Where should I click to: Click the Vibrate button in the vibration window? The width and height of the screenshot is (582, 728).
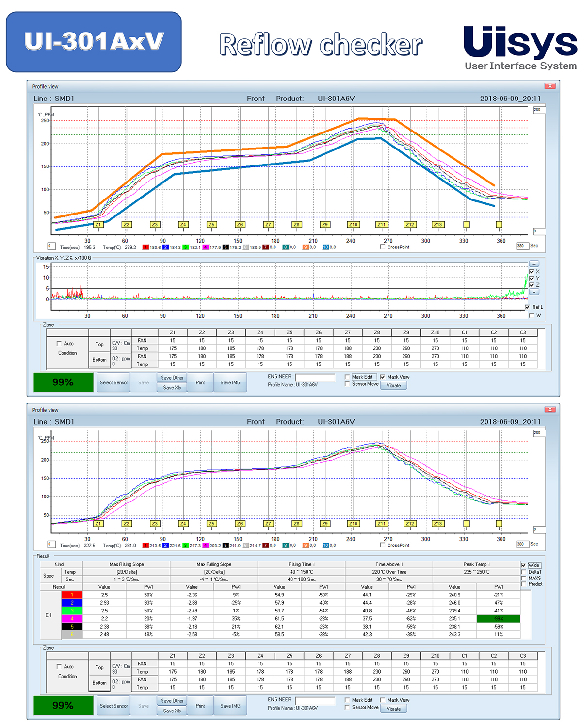[x=393, y=385]
